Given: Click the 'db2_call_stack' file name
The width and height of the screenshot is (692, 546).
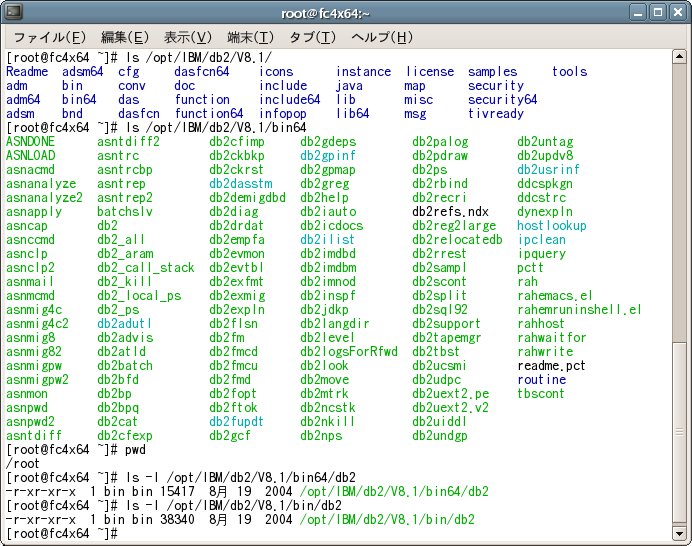Looking at the screenshot, I should pyautogui.click(x=146, y=268).
